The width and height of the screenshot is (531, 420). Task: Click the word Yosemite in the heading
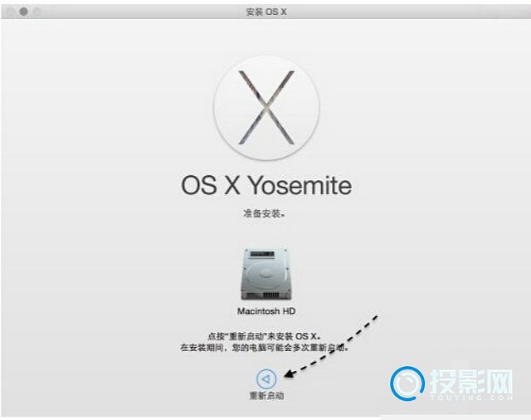(x=300, y=186)
